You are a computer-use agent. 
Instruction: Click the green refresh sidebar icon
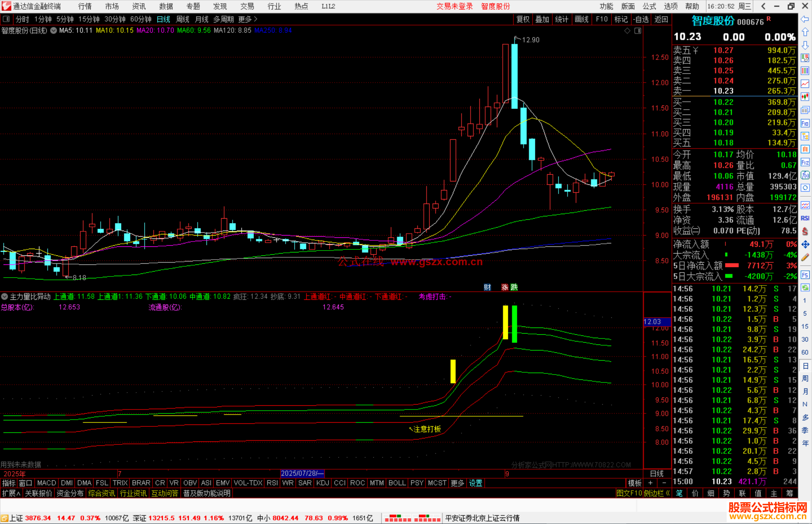[x=805, y=288]
